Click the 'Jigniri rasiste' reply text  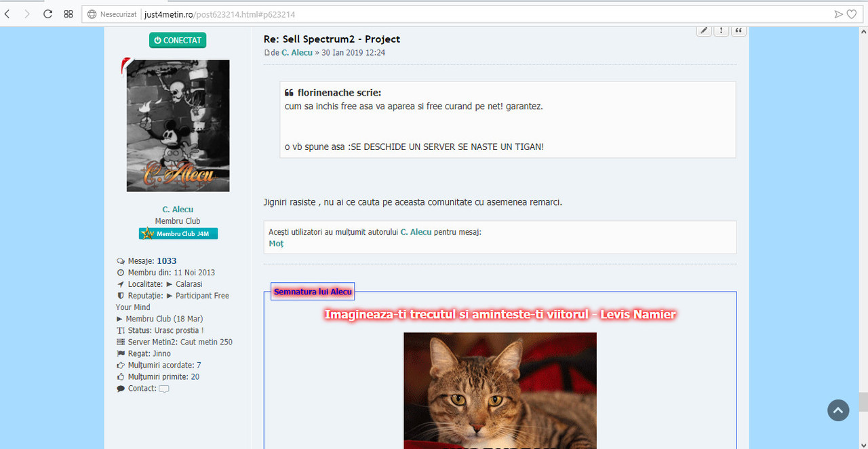[x=412, y=202]
